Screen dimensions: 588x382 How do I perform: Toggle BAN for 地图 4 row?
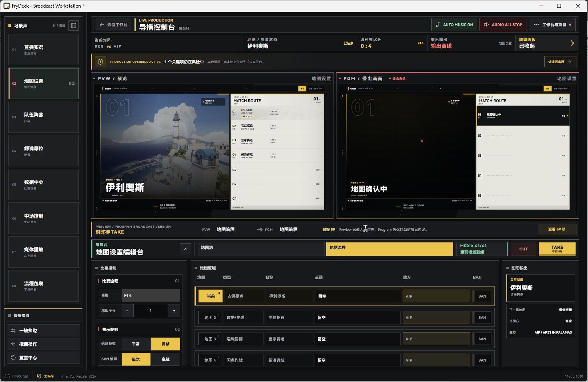482,360
